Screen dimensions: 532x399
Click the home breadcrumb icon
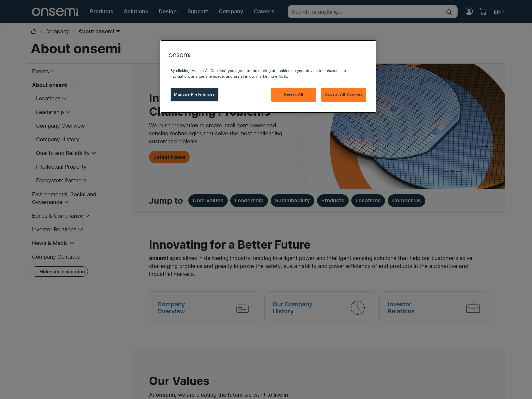pos(33,31)
